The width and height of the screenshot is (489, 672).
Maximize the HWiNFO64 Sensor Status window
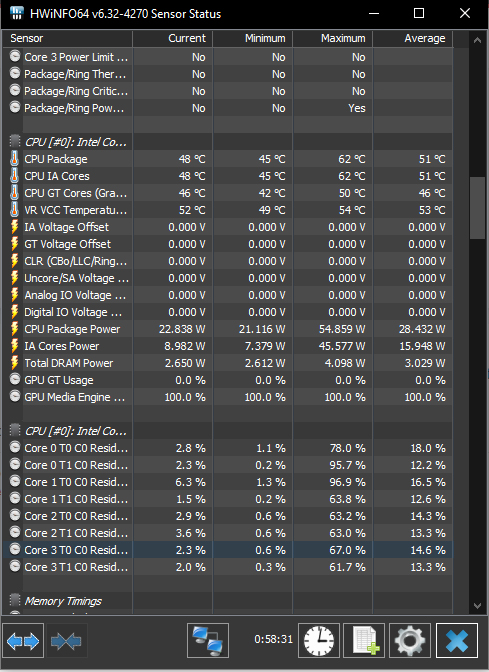click(x=419, y=13)
